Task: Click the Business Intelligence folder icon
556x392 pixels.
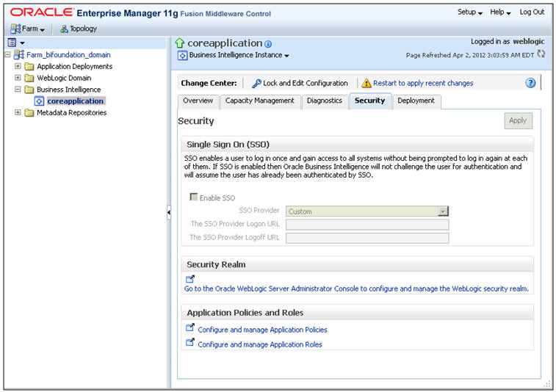Action: coord(29,90)
